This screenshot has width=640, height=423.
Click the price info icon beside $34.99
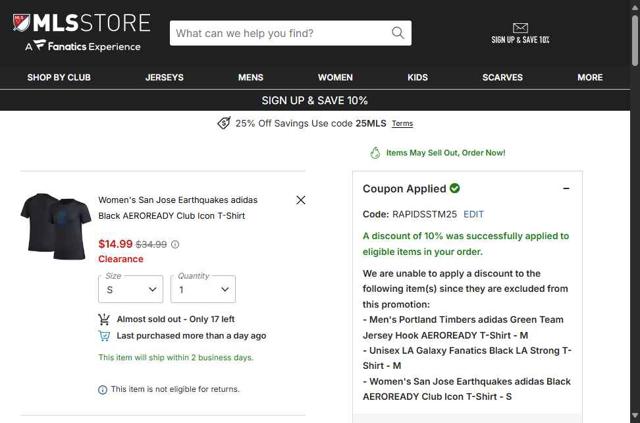(175, 245)
